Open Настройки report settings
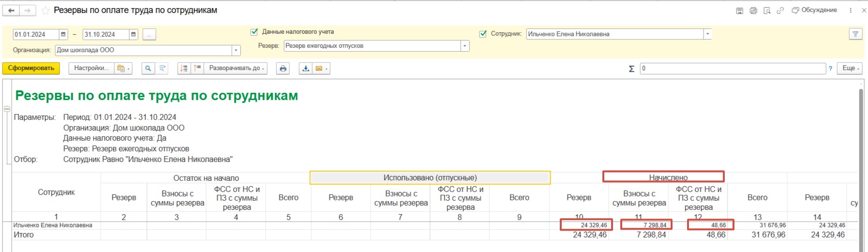Viewport: 868px width, 252px height. (x=91, y=68)
